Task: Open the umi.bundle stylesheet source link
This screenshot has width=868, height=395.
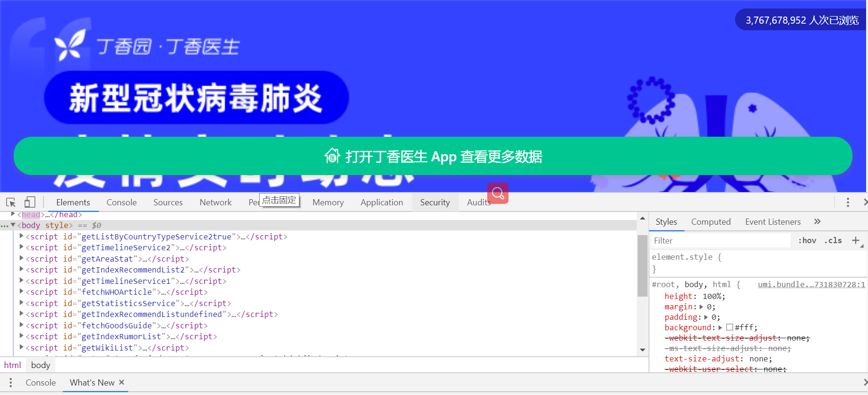Action: click(x=811, y=284)
